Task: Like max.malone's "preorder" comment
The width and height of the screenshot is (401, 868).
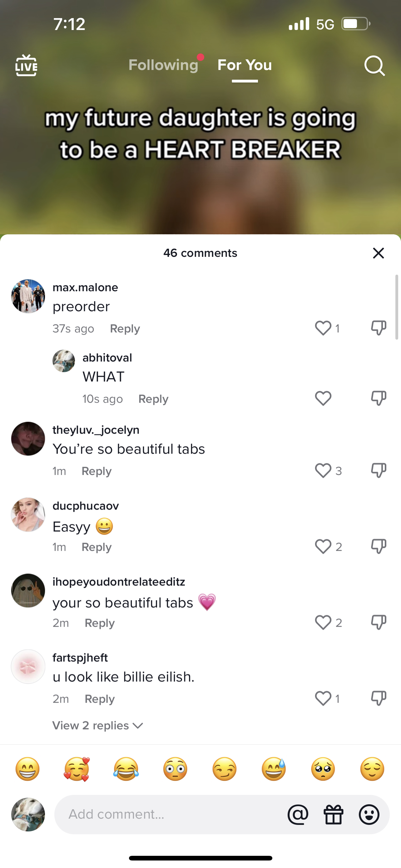Action: (x=323, y=328)
